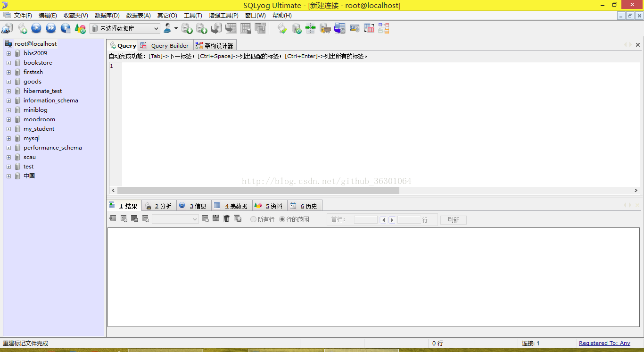Click the save changes floppy icon in results

coord(216,218)
